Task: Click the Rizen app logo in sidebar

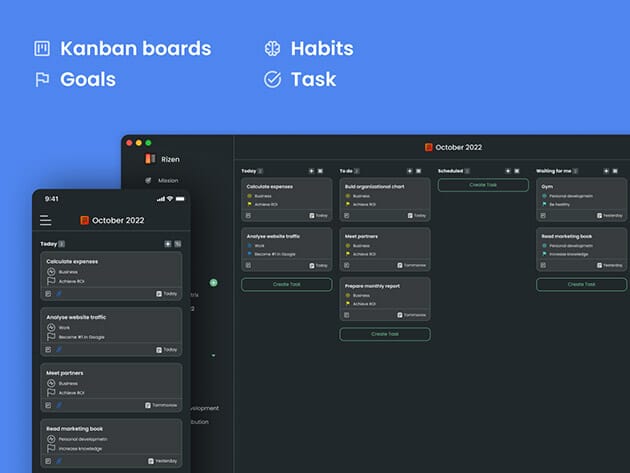Action: [x=151, y=159]
